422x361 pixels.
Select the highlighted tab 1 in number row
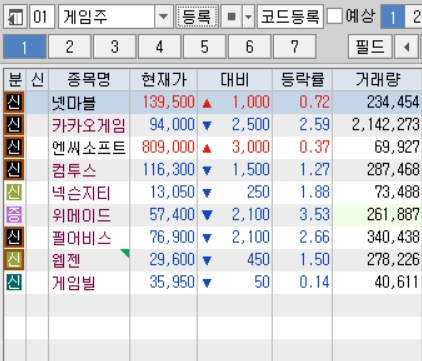(25, 47)
